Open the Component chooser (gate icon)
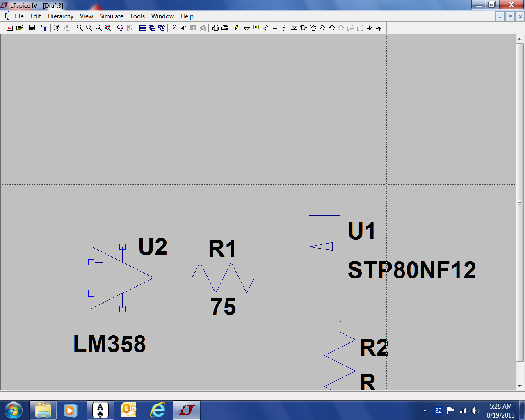Screen dimensions: 525x420 (304, 28)
